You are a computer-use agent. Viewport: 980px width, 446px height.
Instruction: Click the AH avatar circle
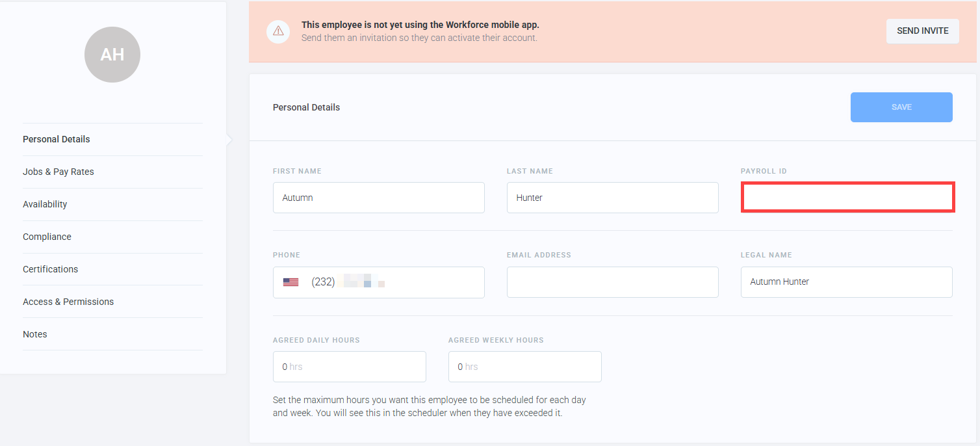112,55
